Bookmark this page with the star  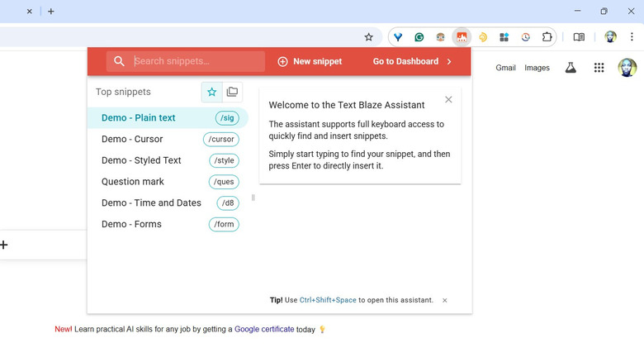pos(368,37)
